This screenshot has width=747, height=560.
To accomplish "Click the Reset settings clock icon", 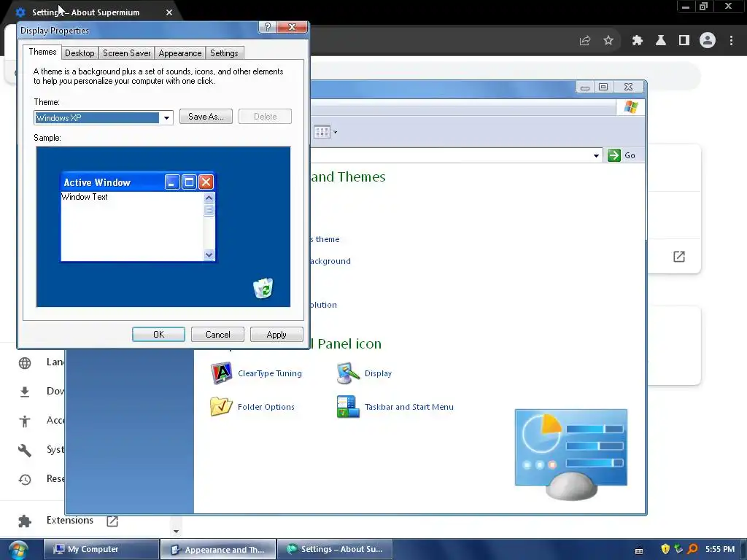I will [x=25, y=480].
